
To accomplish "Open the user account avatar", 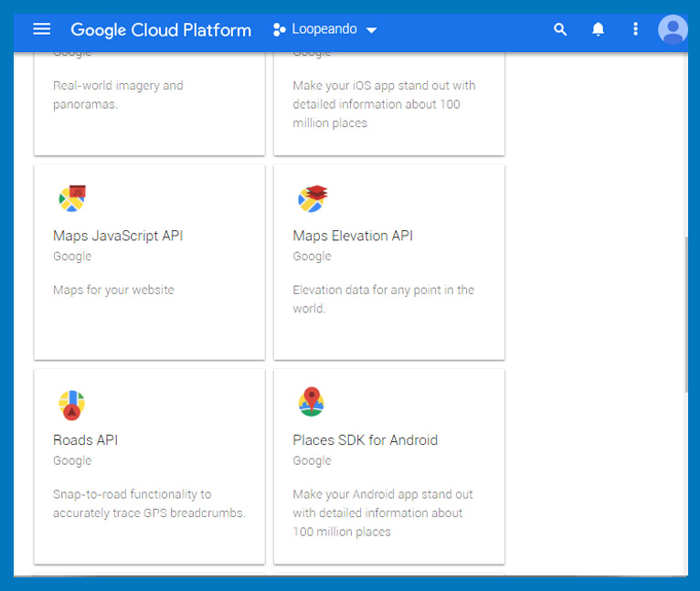I will click(x=673, y=29).
